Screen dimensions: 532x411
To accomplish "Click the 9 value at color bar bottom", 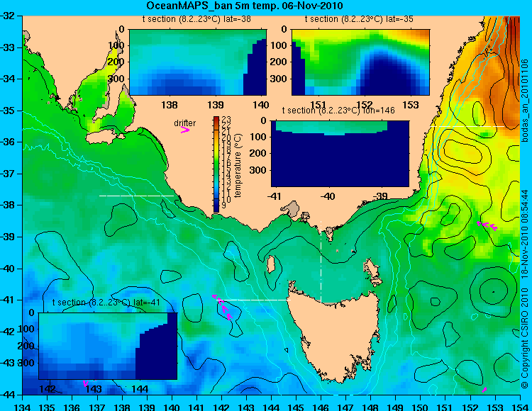I will pyautogui.click(x=224, y=205).
